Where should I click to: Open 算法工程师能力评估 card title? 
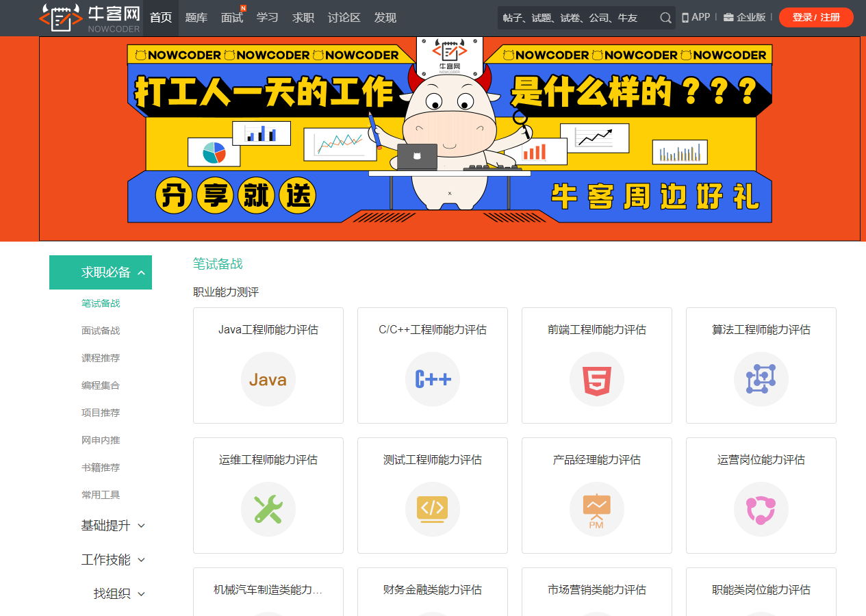[761, 330]
